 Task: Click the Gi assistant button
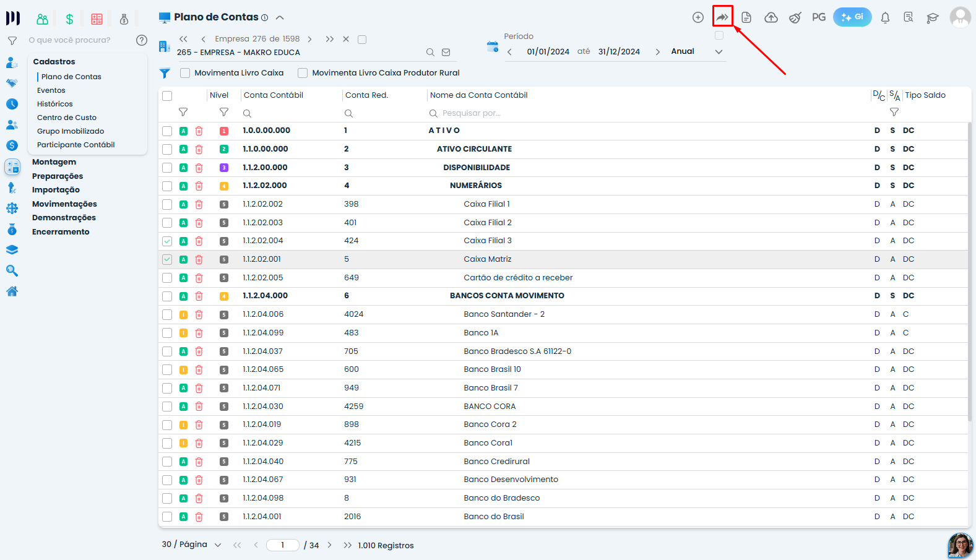pos(852,17)
